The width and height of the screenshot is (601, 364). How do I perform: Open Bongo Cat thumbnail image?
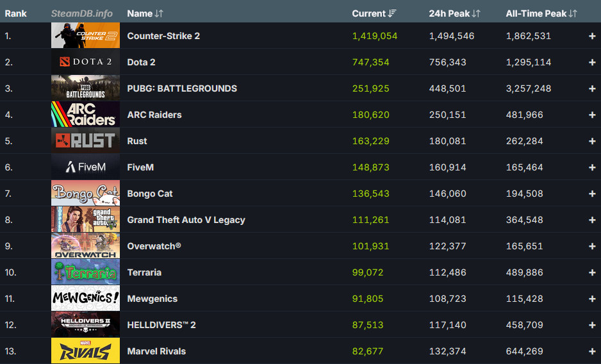85,193
